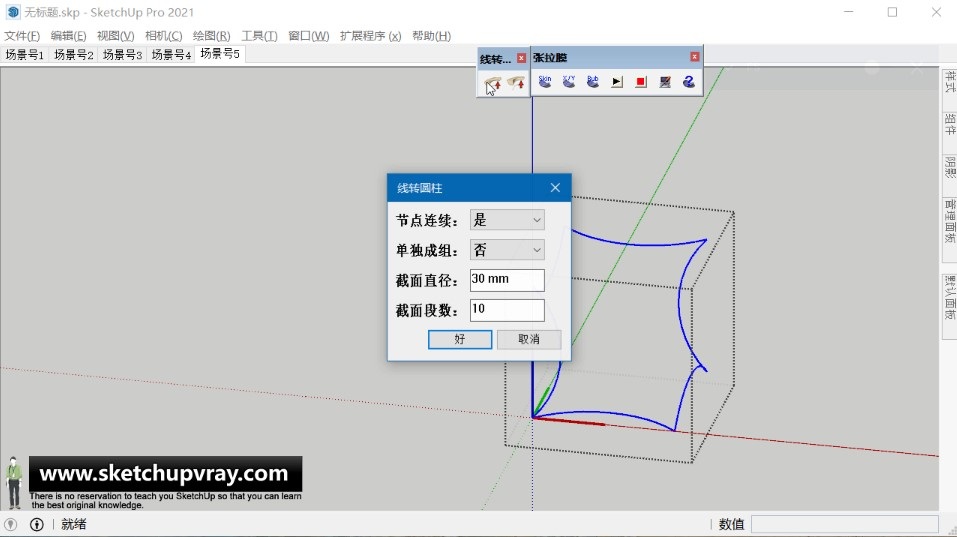Open the 相机(C) menu
The width and height of the screenshot is (957, 537).
pos(164,36)
